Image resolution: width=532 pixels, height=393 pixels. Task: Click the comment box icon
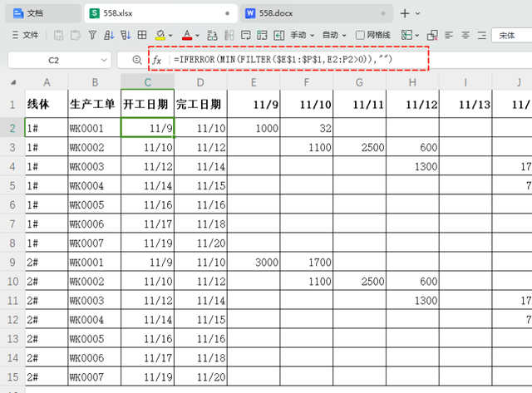tap(246, 35)
